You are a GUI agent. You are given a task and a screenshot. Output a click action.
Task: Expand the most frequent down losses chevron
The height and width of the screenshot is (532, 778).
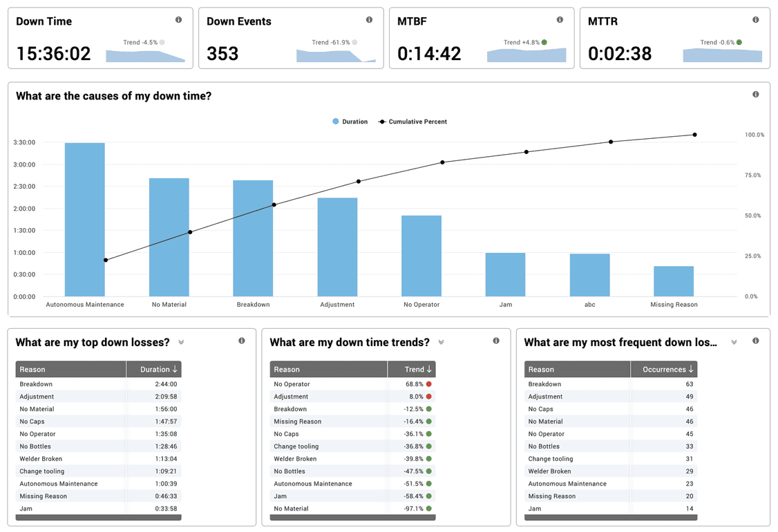pos(733,342)
